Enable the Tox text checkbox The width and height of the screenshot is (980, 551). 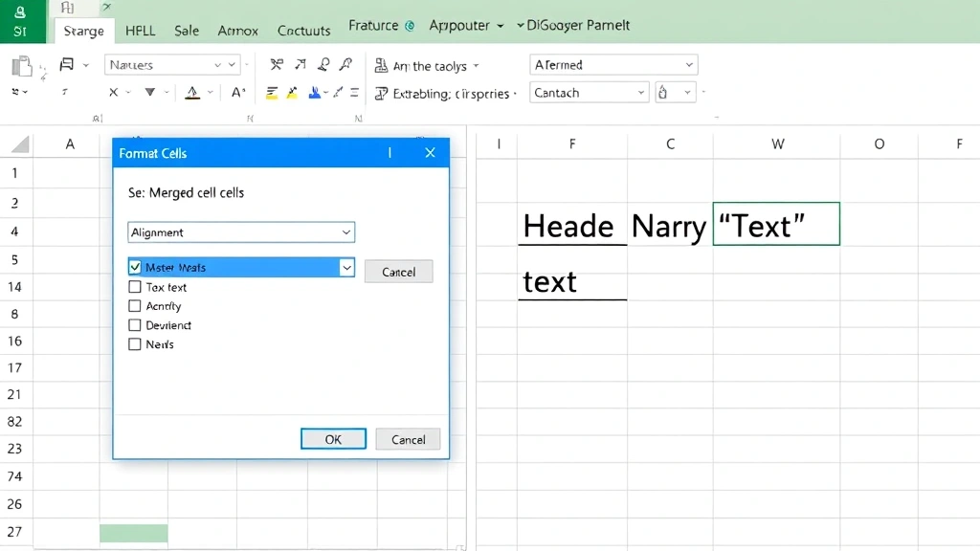(135, 287)
